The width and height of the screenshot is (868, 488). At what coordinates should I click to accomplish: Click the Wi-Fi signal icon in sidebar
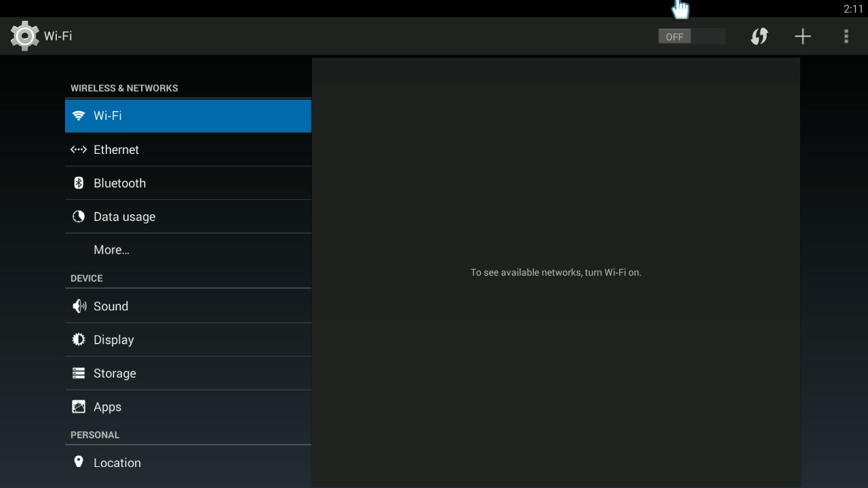coord(79,115)
